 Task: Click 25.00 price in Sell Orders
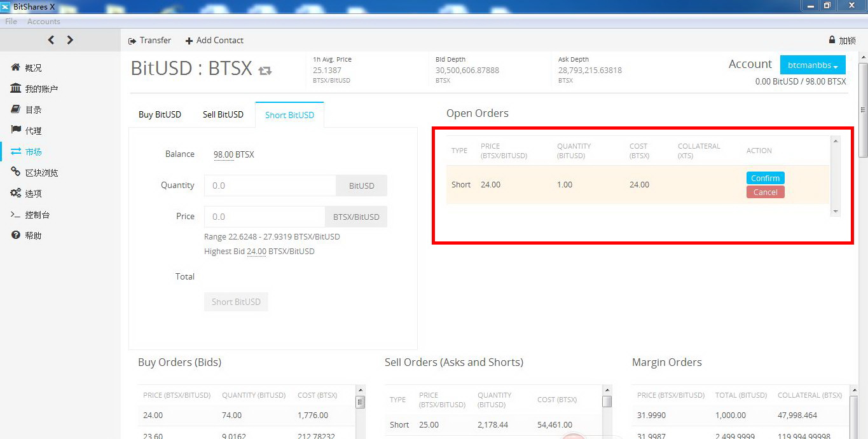[429, 424]
